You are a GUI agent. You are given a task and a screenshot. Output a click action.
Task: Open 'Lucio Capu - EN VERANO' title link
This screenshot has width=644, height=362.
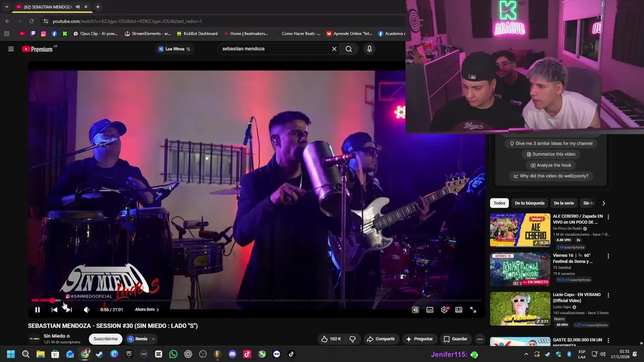(577, 298)
